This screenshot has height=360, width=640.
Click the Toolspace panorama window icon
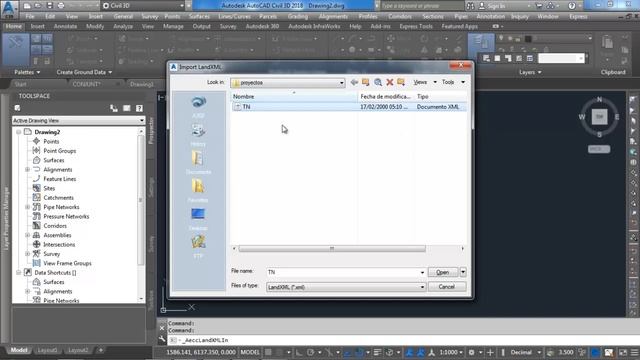127,108
